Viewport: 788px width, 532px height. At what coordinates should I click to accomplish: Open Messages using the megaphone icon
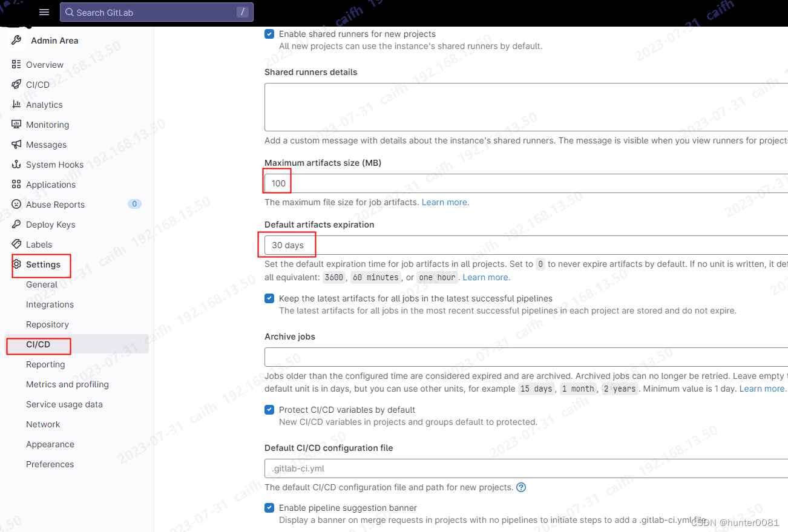coord(15,144)
